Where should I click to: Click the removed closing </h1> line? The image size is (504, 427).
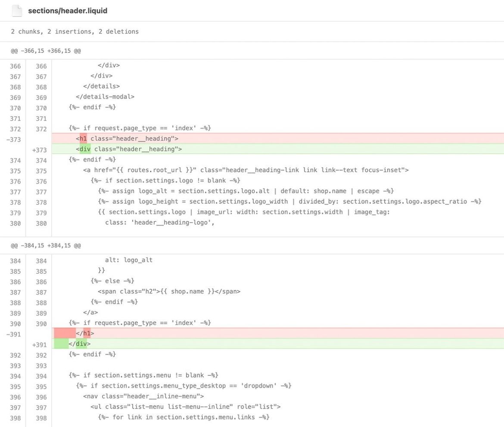point(85,333)
